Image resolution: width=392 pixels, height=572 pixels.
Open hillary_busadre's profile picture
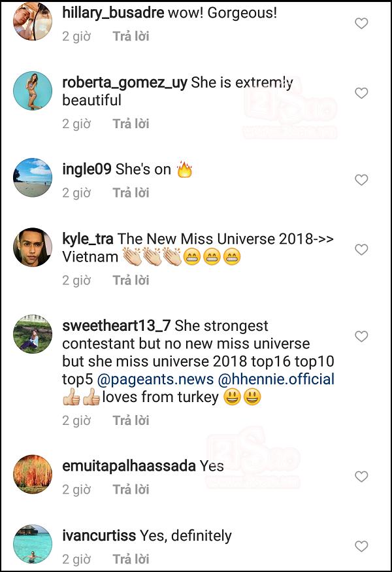click(33, 21)
